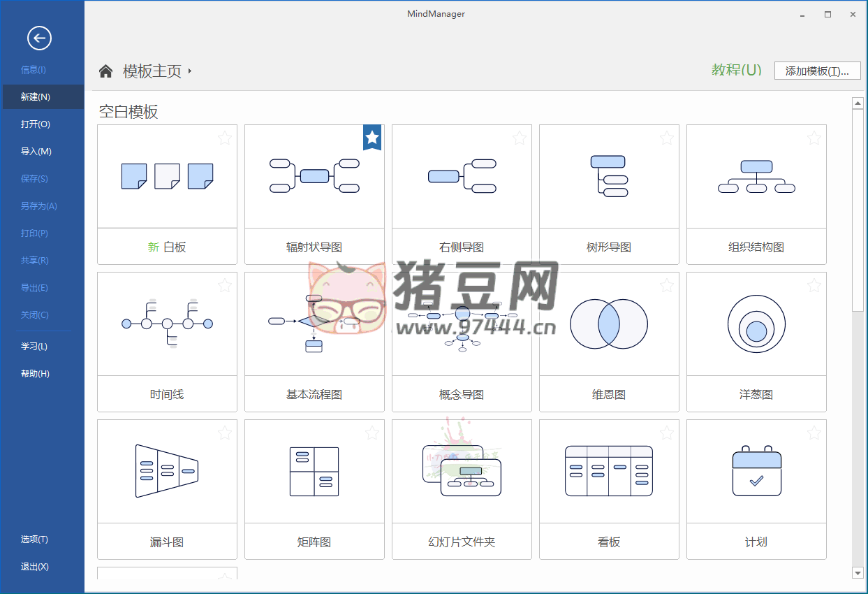868x594 pixels.
Task: Click the 模板主页 breadcrumb text
Action: coord(152,71)
